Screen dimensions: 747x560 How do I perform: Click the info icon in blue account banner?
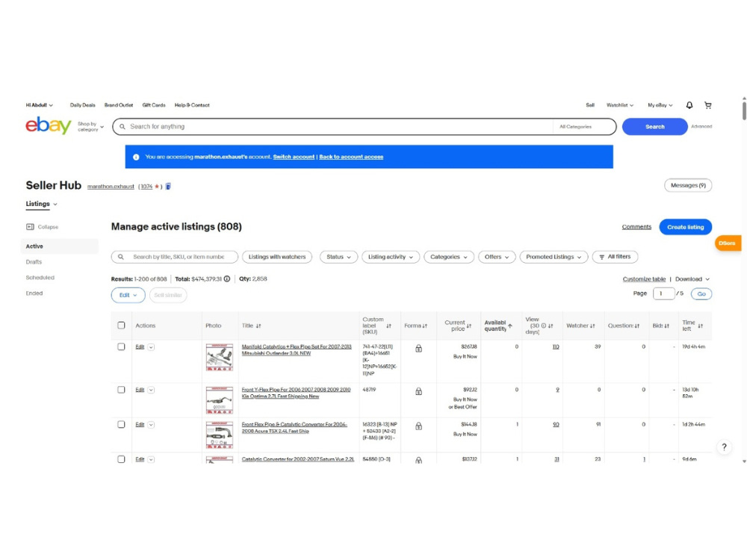[136, 157]
